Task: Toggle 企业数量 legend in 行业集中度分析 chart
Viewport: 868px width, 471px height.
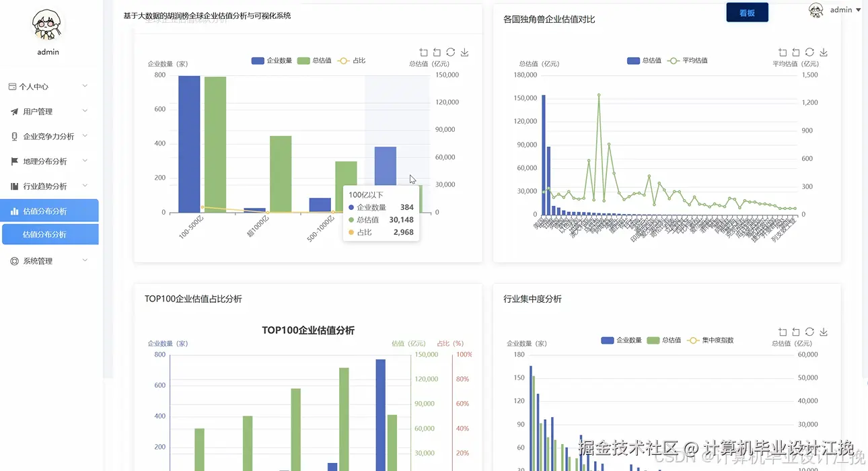Action: pos(621,340)
